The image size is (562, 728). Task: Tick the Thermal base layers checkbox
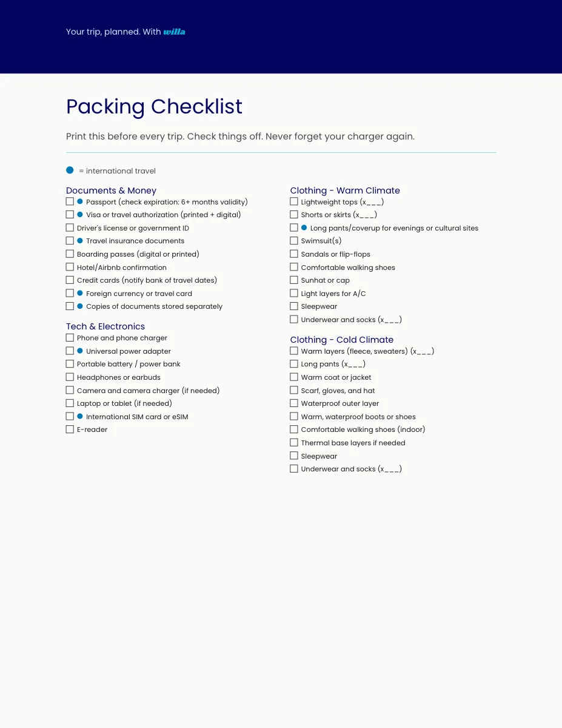(294, 442)
